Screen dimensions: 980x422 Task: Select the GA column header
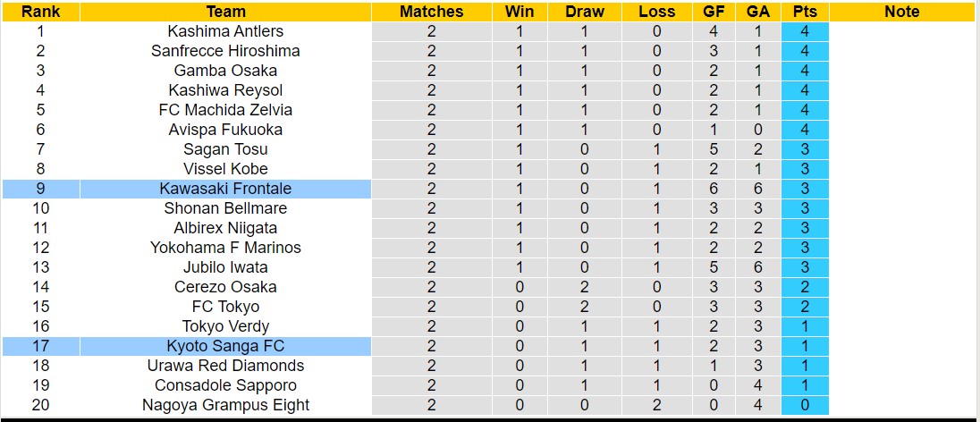click(x=758, y=12)
